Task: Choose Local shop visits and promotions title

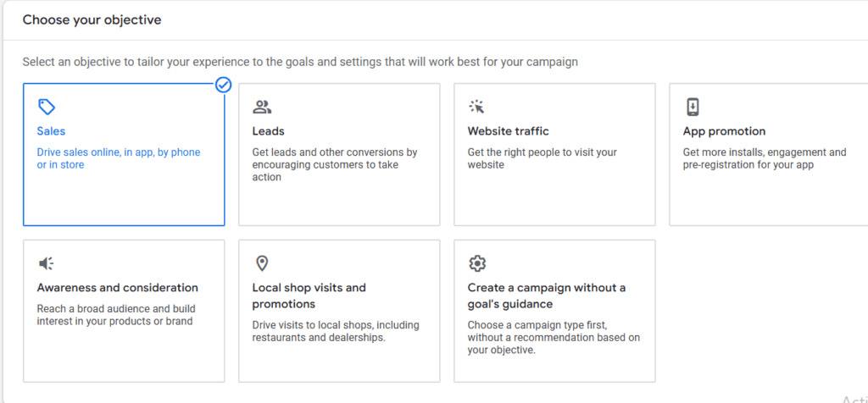Action: (x=309, y=295)
